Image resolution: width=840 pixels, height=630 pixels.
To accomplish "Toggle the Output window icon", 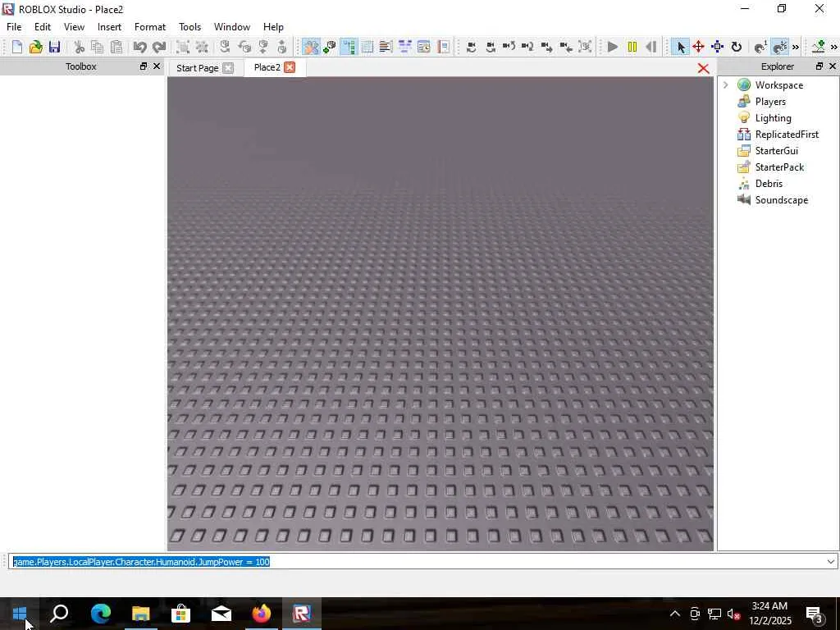I will click(x=386, y=47).
